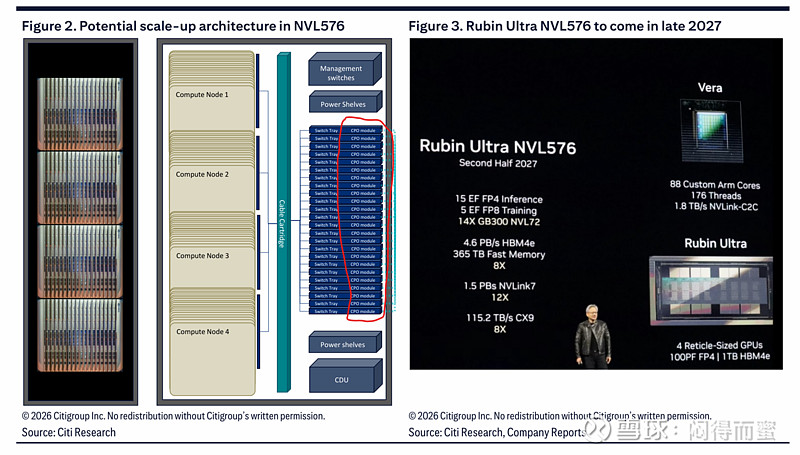Image resolution: width=800 pixels, height=455 pixels.
Task: Click '5 EF FP8 Training' line
Action: pos(498,210)
